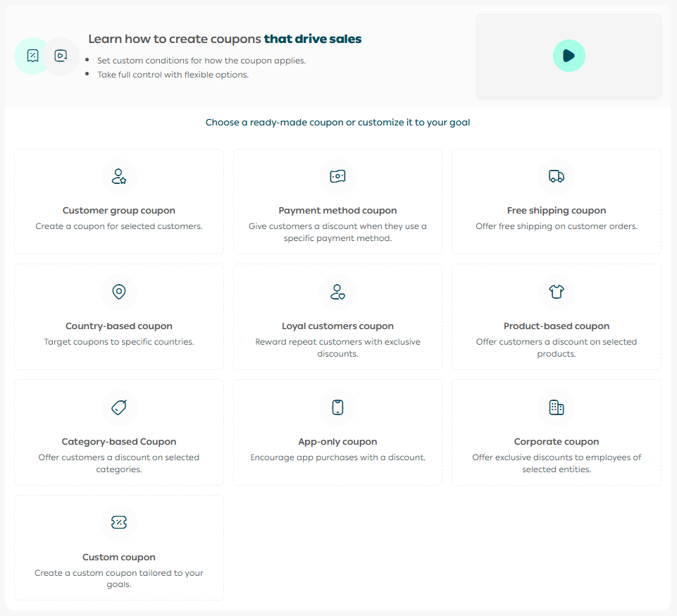This screenshot has height=616, width=677.
Task: Click the Free shipping truck icon
Action: 556,176
